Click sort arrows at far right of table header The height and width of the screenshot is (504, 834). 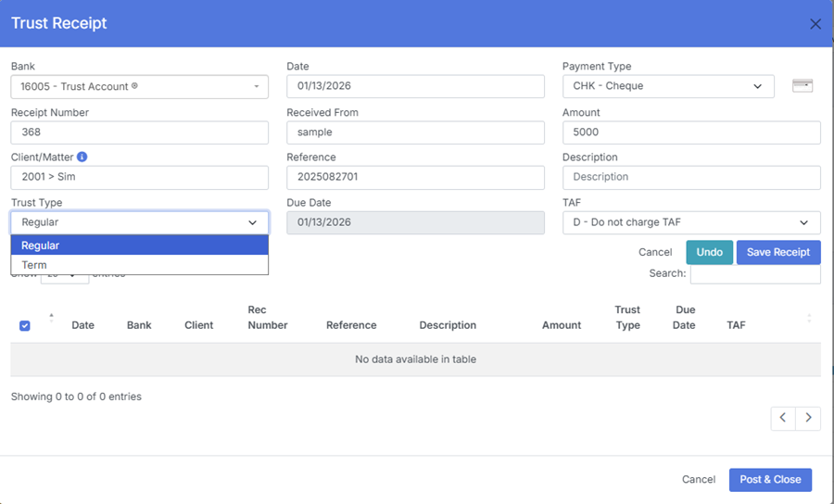pyautogui.click(x=809, y=318)
